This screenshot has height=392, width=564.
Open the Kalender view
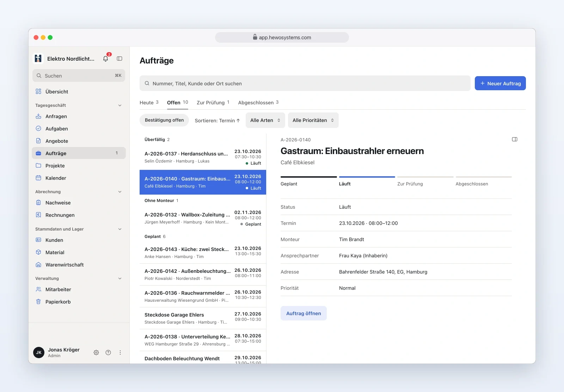79,178
